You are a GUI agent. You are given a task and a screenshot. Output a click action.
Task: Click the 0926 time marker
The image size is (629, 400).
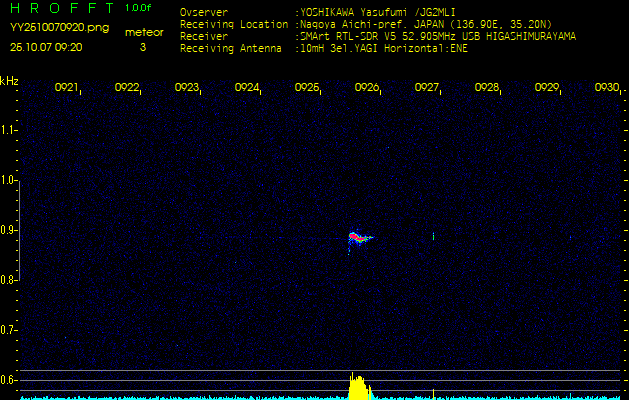367,87
